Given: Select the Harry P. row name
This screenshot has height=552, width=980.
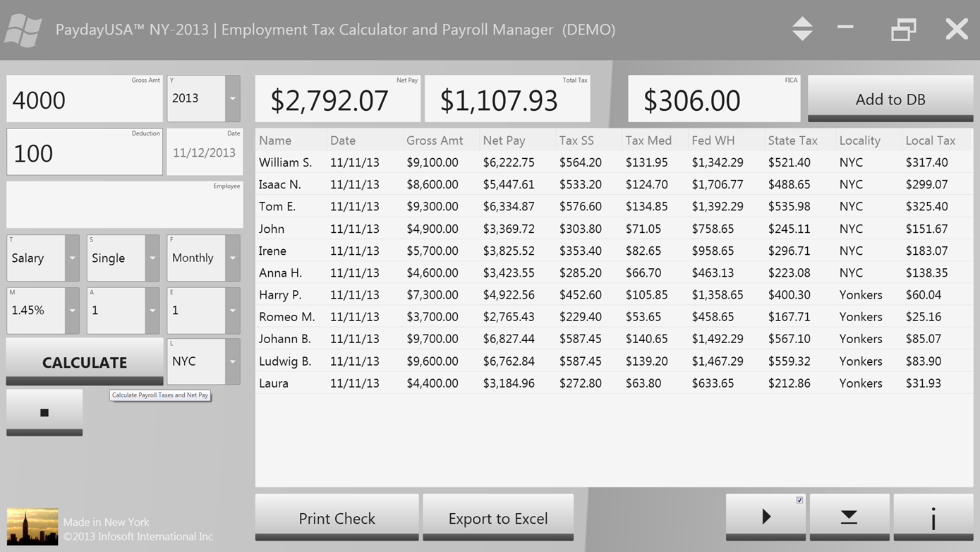Looking at the screenshot, I should point(280,294).
